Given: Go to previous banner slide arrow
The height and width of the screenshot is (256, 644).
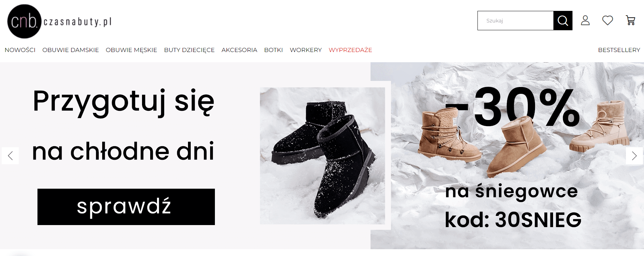Looking at the screenshot, I should click(x=10, y=156).
